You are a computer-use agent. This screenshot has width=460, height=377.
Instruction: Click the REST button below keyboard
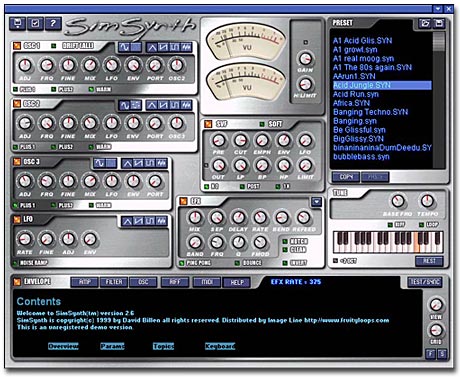(x=429, y=261)
